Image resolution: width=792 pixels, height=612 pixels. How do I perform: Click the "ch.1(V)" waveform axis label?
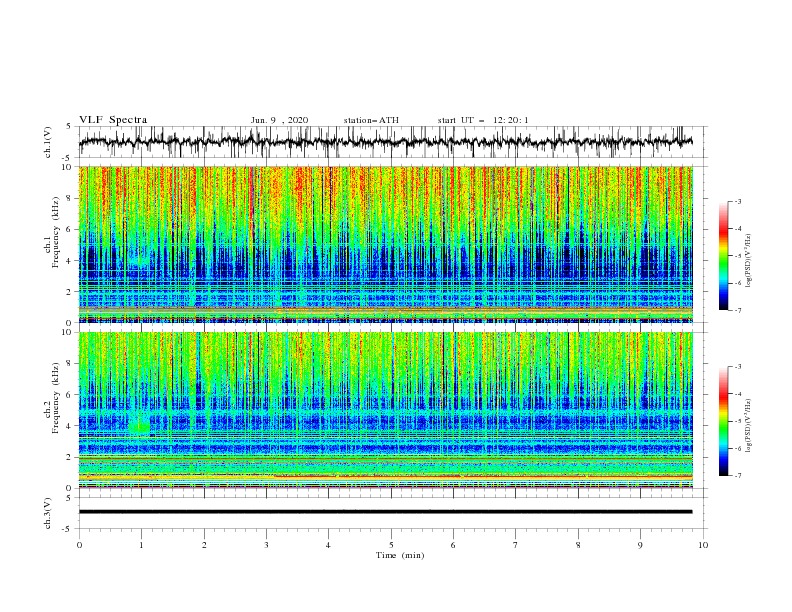click(48, 142)
